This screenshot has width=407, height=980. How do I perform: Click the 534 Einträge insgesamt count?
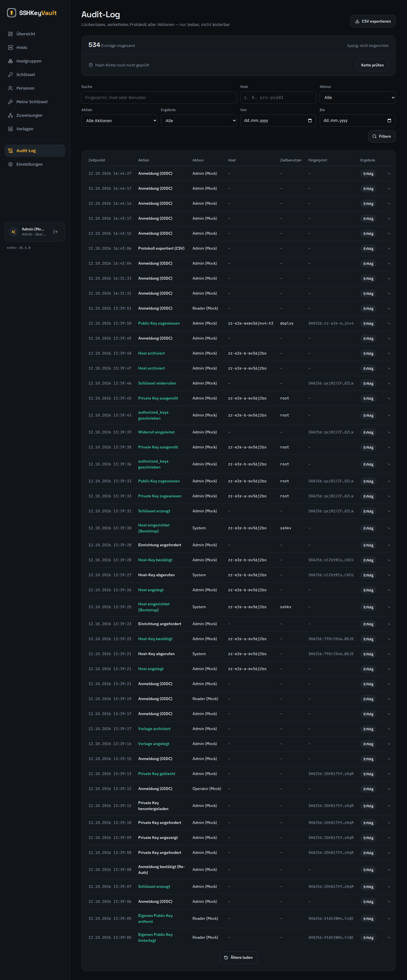coord(112,45)
